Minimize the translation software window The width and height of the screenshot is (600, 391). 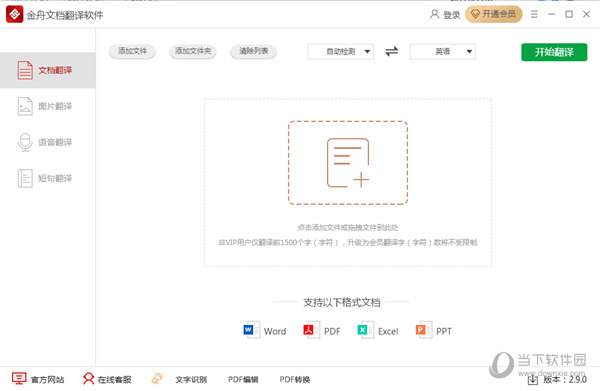click(x=551, y=14)
